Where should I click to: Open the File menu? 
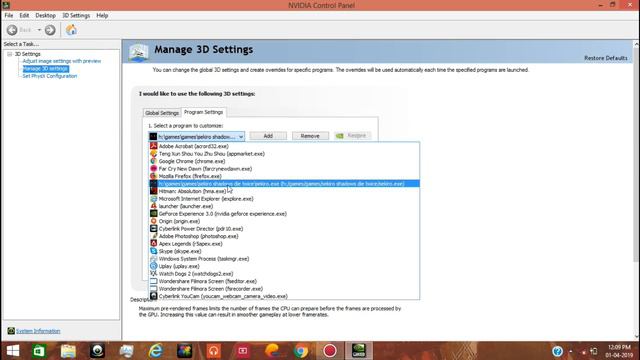[x=9, y=16]
